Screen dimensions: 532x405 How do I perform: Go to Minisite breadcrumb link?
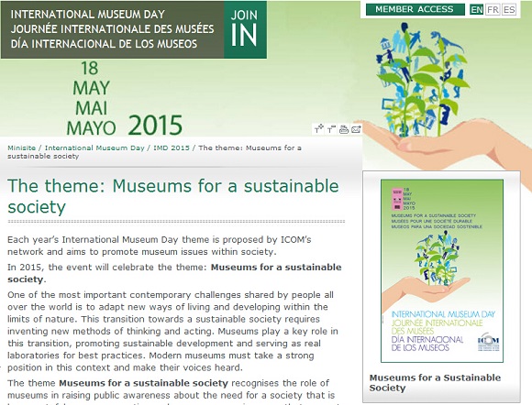21,148
